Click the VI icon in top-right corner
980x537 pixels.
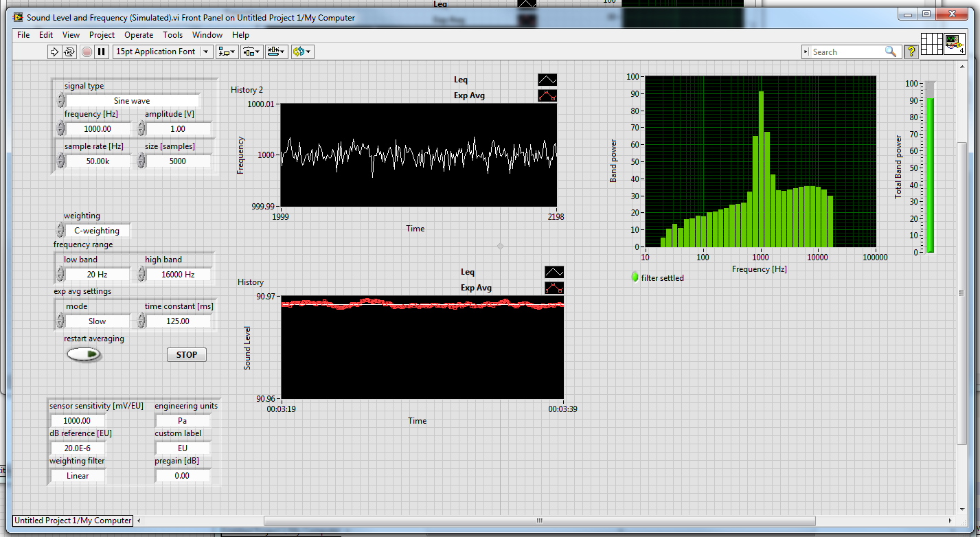(954, 44)
